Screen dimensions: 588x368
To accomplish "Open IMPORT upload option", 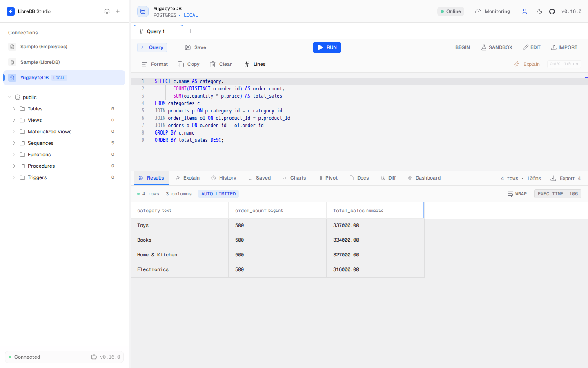I will pos(564,47).
